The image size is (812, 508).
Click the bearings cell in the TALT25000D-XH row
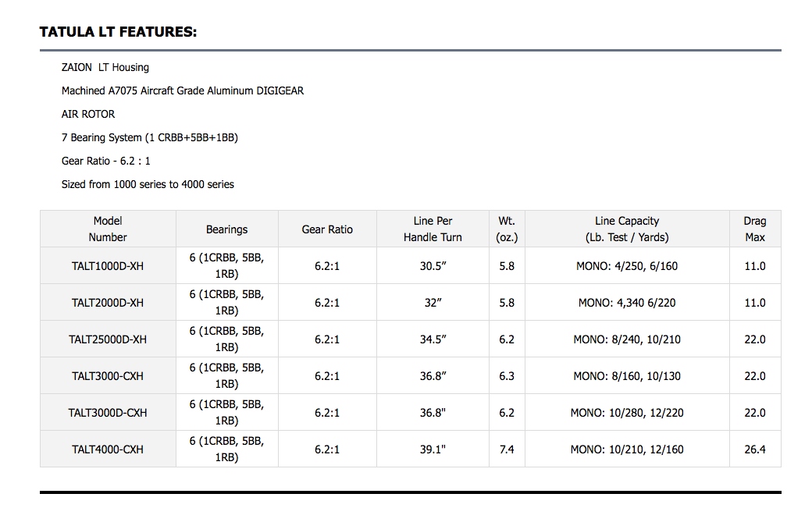click(x=227, y=339)
